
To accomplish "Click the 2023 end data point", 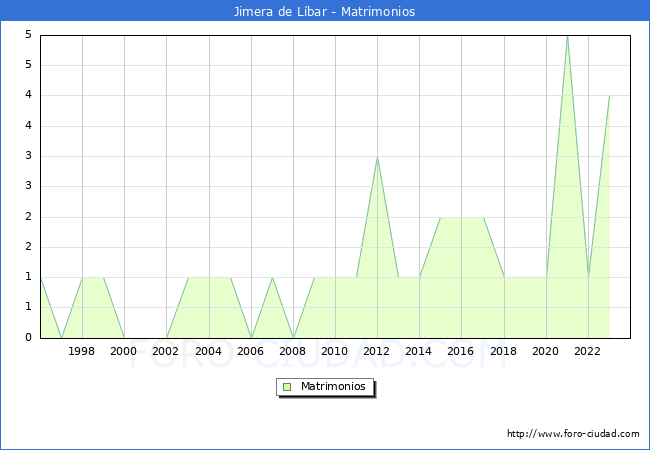I will [x=609, y=96].
